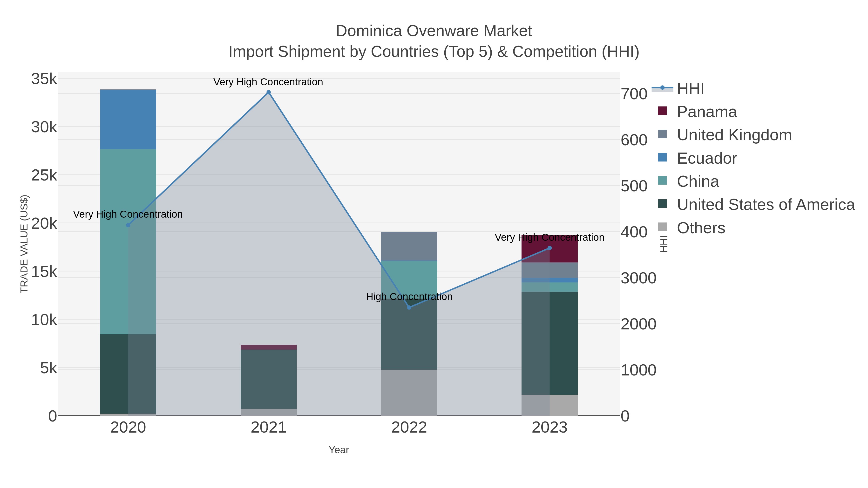Click the United States bar segment in 2021
Screen dimensions: 868x488
coord(269,379)
